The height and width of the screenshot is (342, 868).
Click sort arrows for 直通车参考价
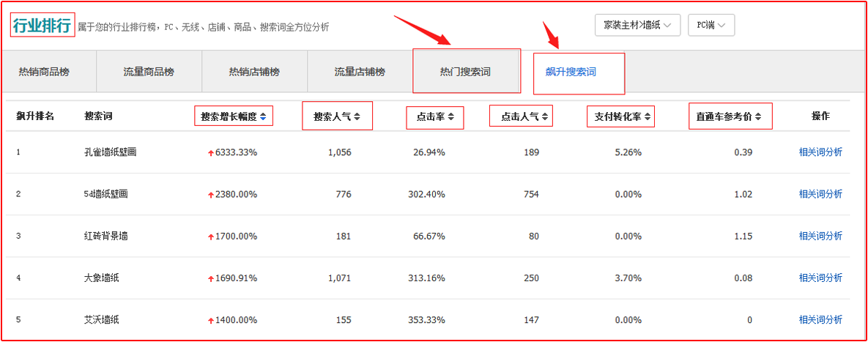[758, 116]
